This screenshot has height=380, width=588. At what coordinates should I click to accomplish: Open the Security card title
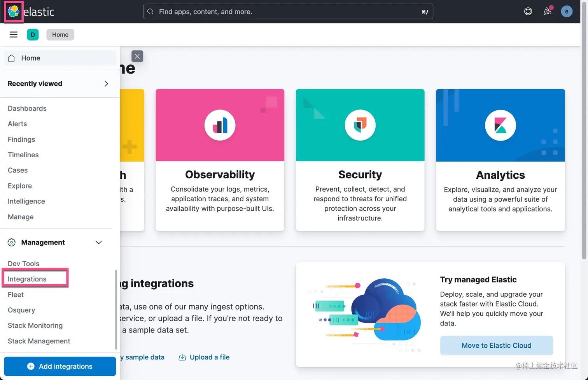(360, 175)
